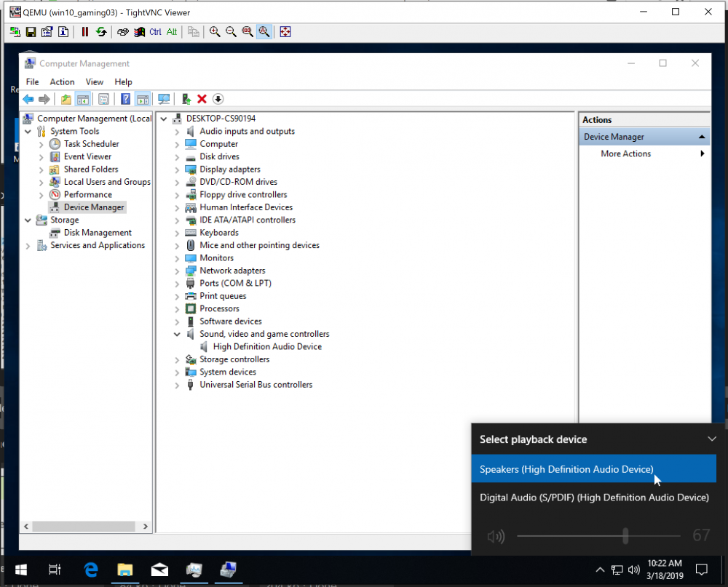
Task: Click the scan for hardware changes icon
Action: 163,99
